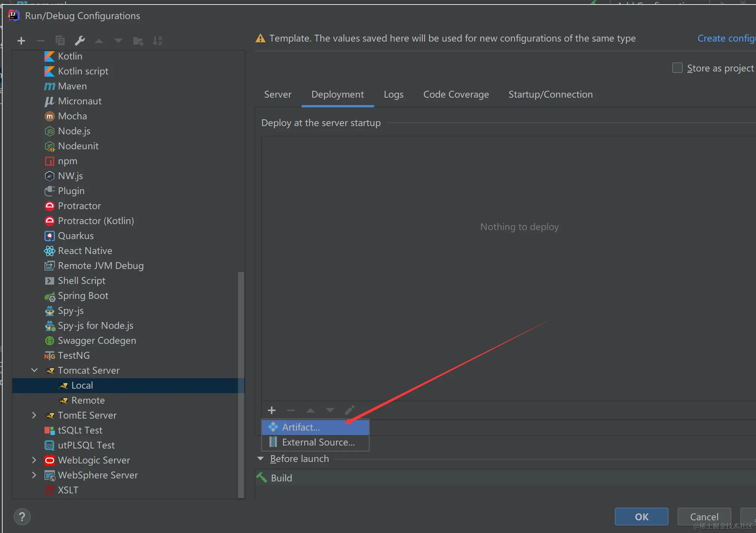756x533 pixels.
Task: Click the help question mark button
Action: click(x=22, y=517)
